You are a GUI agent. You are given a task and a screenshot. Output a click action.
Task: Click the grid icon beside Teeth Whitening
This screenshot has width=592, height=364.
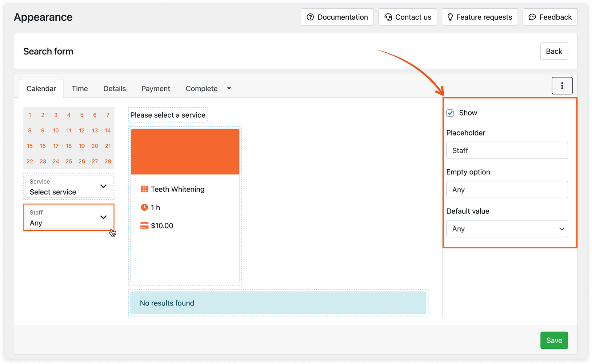[144, 189]
